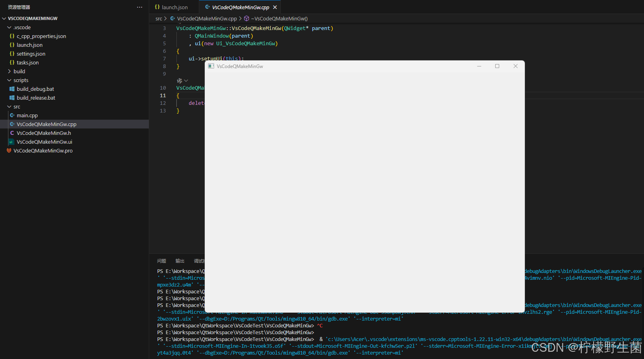
Task: Maximize the VsCodeQMakeMinGw Qt window
Action: tap(497, 66)
